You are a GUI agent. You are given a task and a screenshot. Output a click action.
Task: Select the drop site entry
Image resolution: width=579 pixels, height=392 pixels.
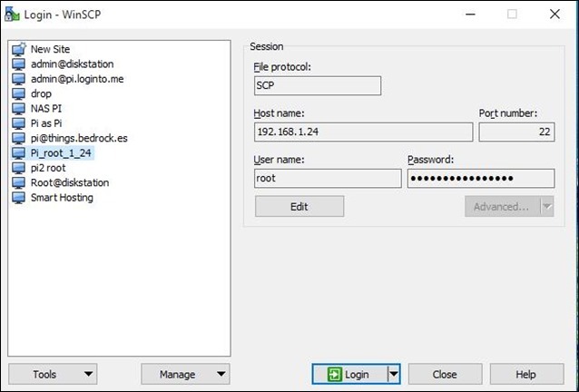tap(41, 93)
